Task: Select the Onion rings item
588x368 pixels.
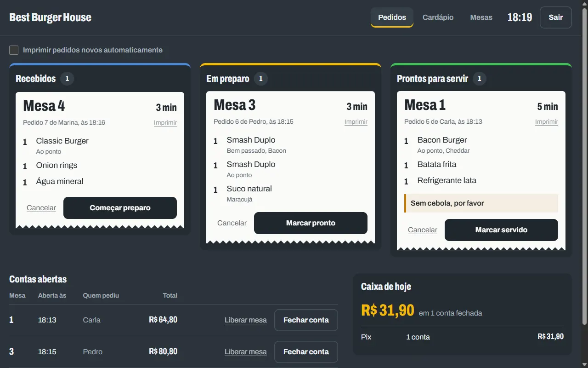Action: click(57, 165)
